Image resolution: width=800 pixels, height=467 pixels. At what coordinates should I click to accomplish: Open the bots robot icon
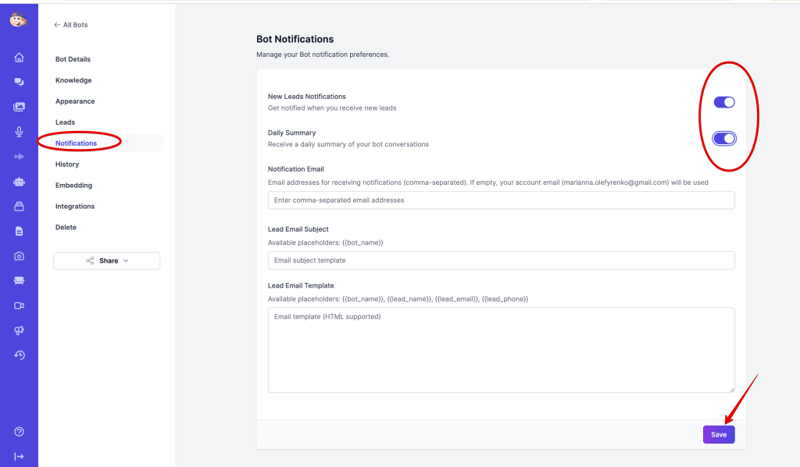19,182
